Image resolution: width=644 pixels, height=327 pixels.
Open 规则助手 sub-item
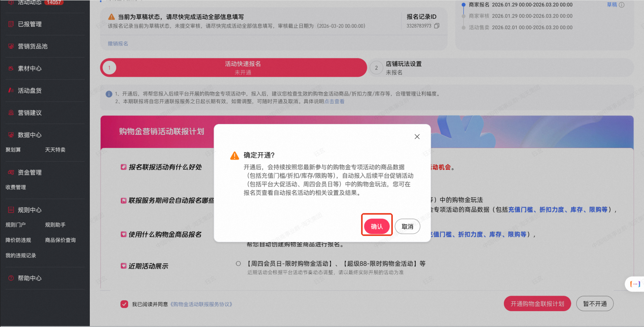(x=55, y=225)
